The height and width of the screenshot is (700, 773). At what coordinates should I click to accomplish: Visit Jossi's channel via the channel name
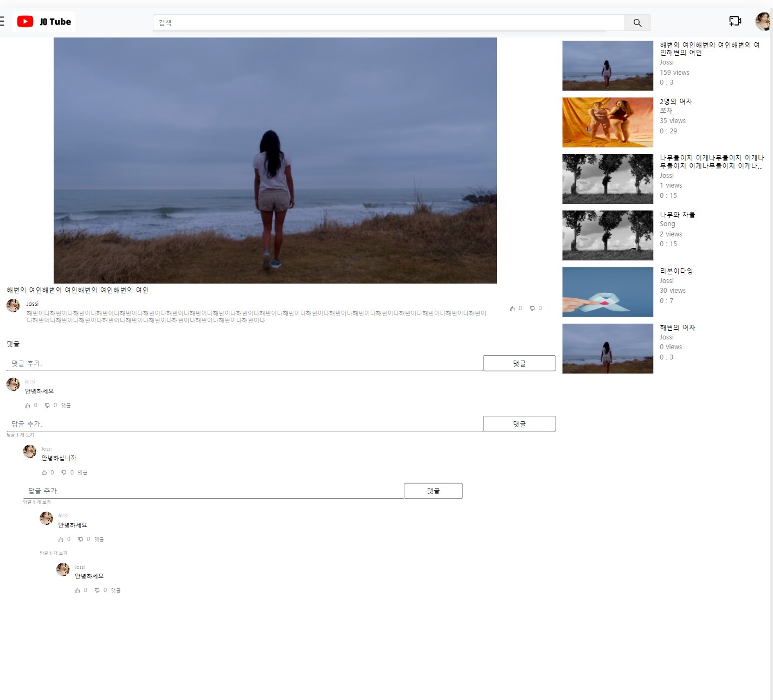[x=32, y=304]
